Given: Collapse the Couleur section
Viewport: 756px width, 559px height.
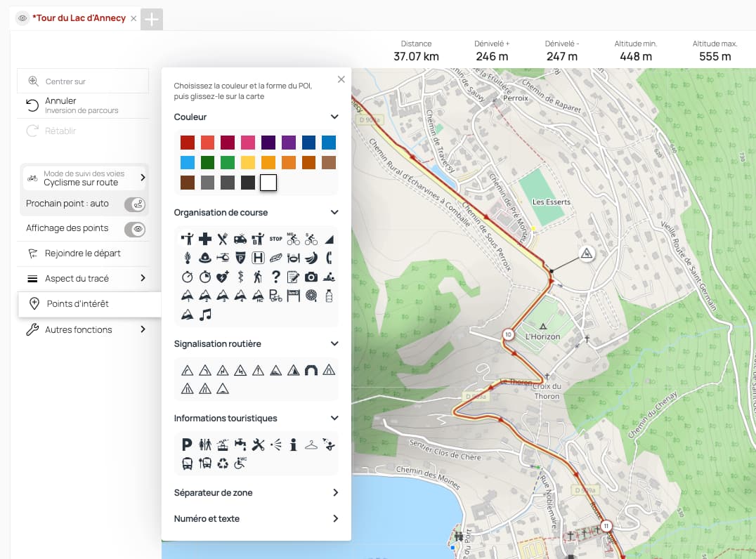Looking at the screenshot, I should (334, 117).
